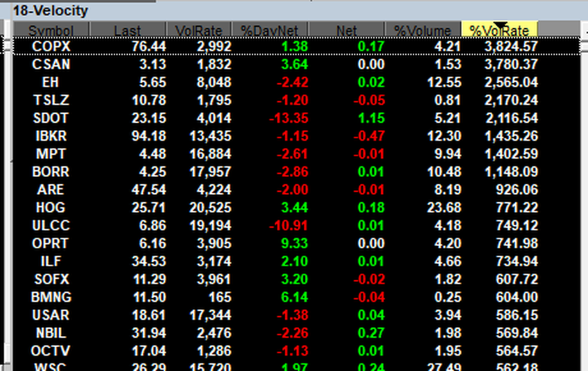Select the COPX symbol row

pos(297,47)
